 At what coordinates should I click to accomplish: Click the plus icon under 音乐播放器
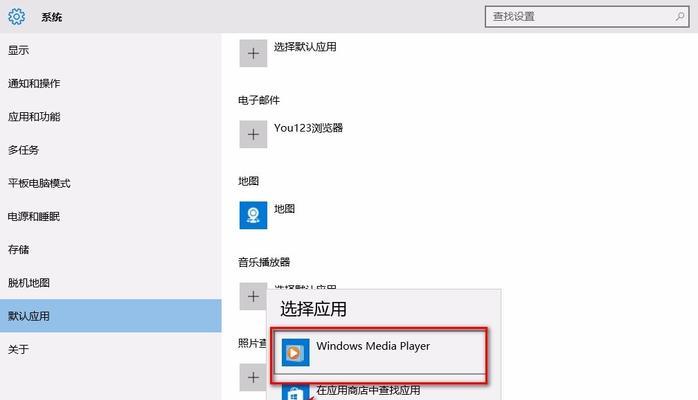[253, 296]
